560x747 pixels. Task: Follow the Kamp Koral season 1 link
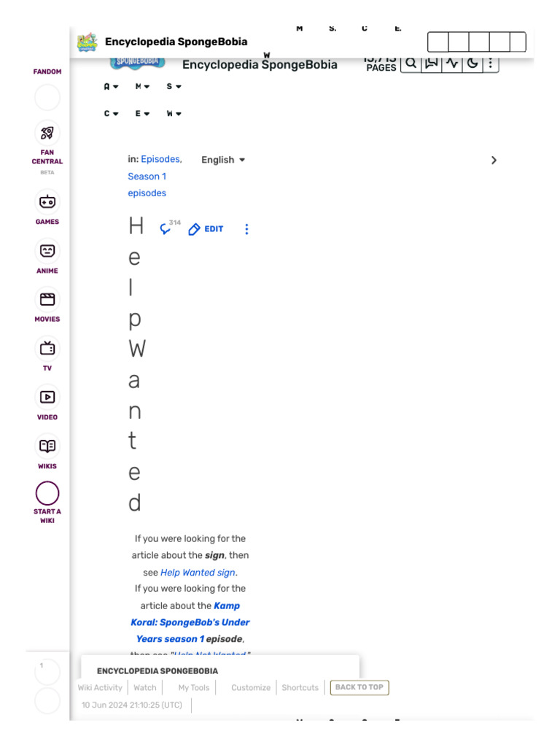pyautogui.click(x=190, y=623)
